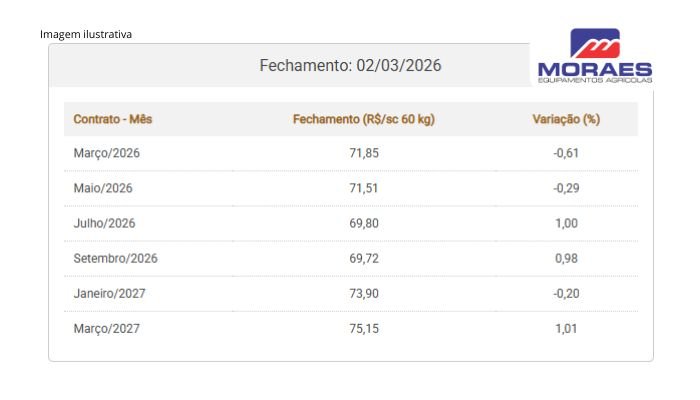Click the 71,51 closing price value

pos(364,188)
